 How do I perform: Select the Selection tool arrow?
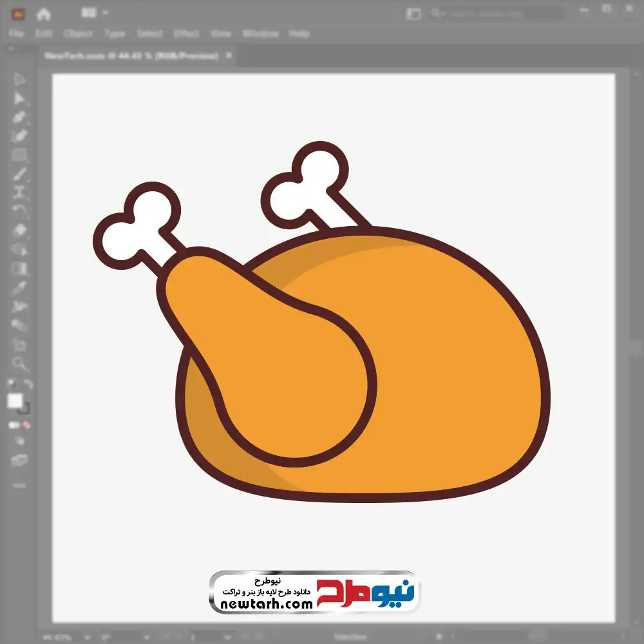pos(19,80)
